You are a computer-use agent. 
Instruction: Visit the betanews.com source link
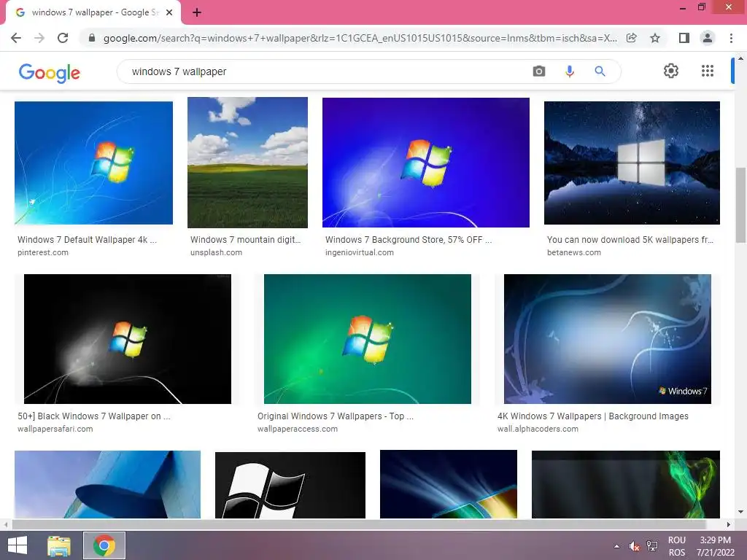click(x=574, y=252)
